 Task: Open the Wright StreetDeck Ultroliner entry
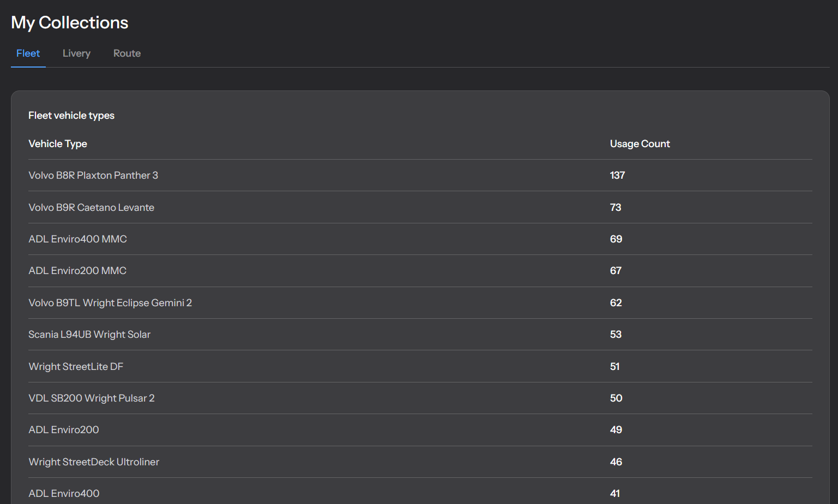[94, 462]
